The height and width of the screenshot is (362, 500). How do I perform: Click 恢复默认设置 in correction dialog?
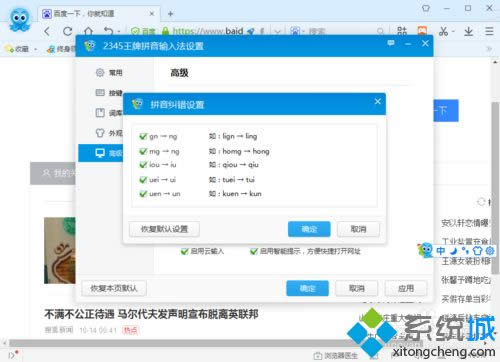pyautogui.click(x=164, y=229)
